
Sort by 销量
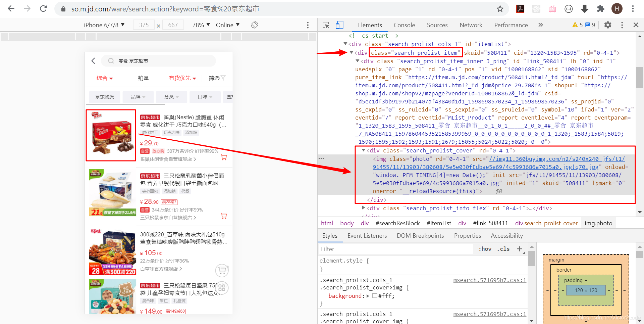(x=143, y=78)
